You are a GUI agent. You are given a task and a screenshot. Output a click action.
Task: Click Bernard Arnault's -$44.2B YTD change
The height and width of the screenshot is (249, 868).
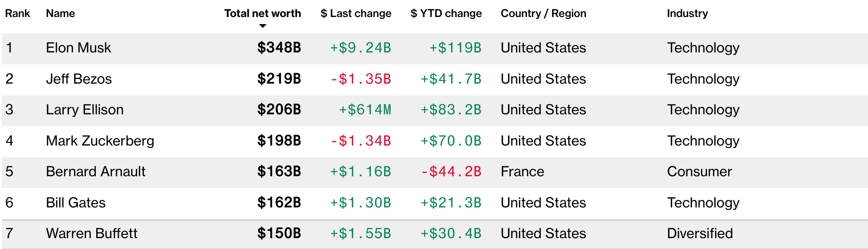click(451, 172)
